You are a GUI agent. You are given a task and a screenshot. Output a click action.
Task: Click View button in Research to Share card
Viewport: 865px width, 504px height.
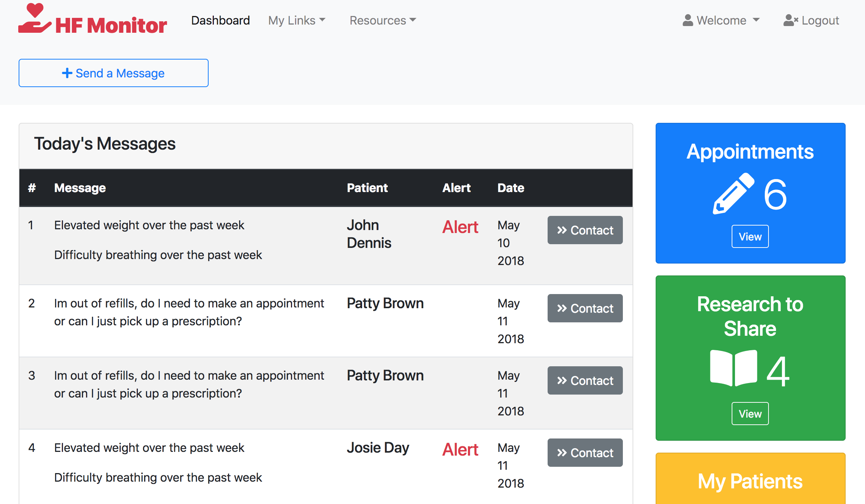[x=750, y=414]
